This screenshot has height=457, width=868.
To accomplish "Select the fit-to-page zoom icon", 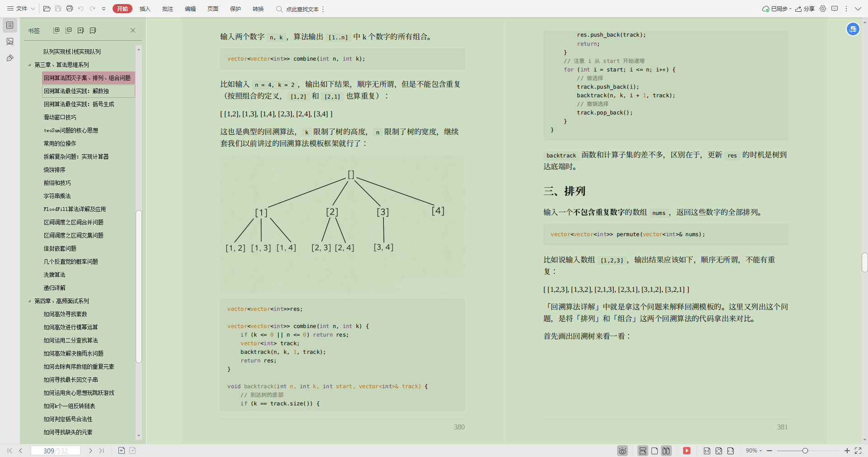I will click(x=719, y=451).
